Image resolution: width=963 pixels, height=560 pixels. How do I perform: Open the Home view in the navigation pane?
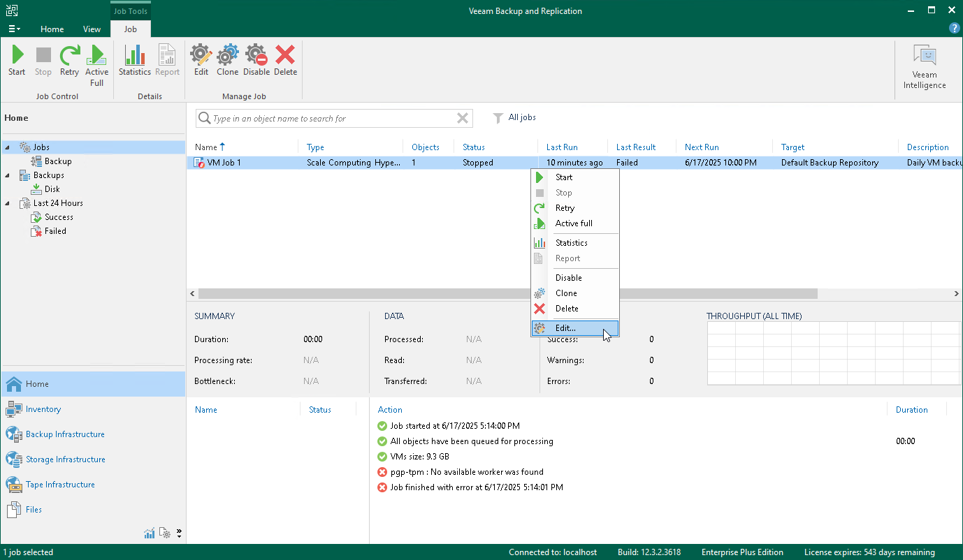tap(93, 384)
